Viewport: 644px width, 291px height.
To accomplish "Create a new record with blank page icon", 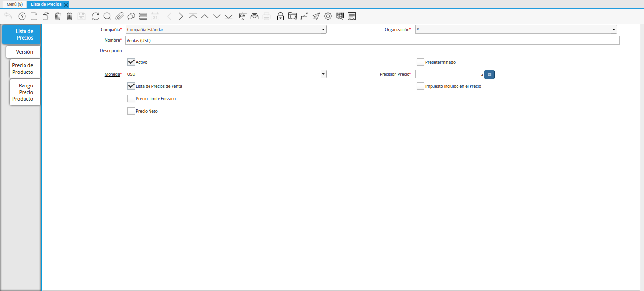I will point(34,16).
